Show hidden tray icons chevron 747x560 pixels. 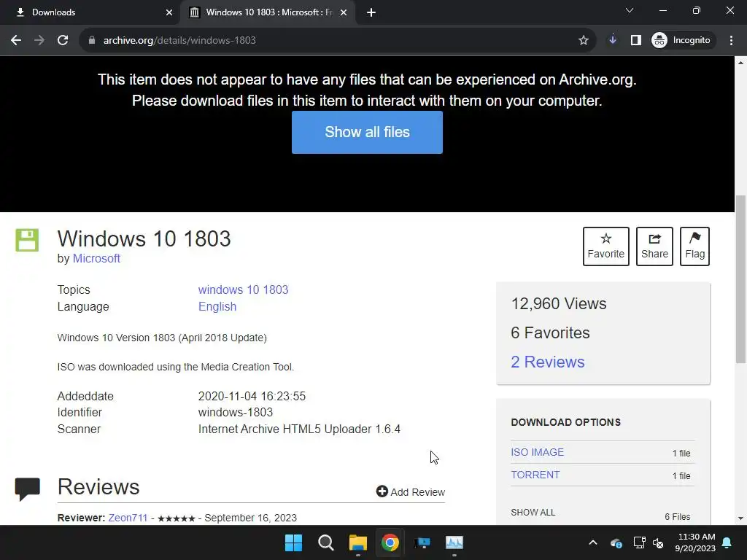592,542
